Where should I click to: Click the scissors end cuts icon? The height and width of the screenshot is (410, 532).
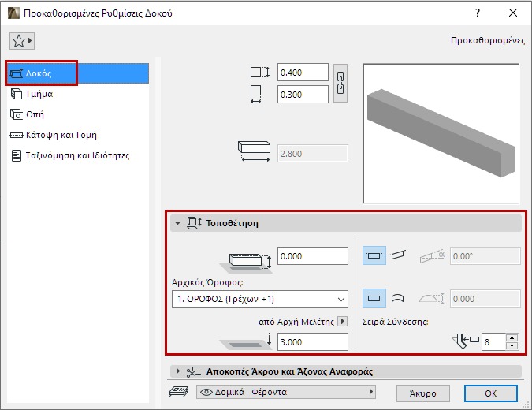[194, 371]
